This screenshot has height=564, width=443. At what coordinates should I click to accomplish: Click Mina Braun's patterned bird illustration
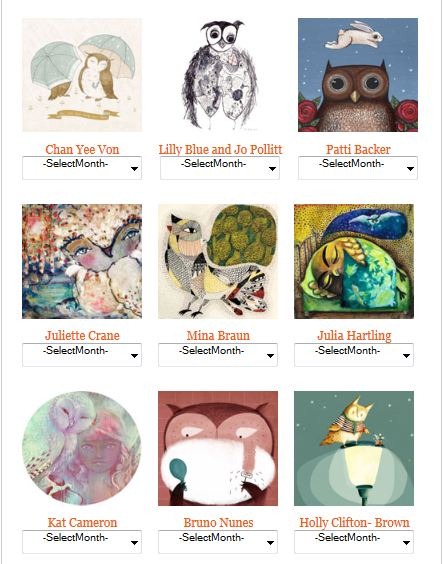click(x=218, y=261)
